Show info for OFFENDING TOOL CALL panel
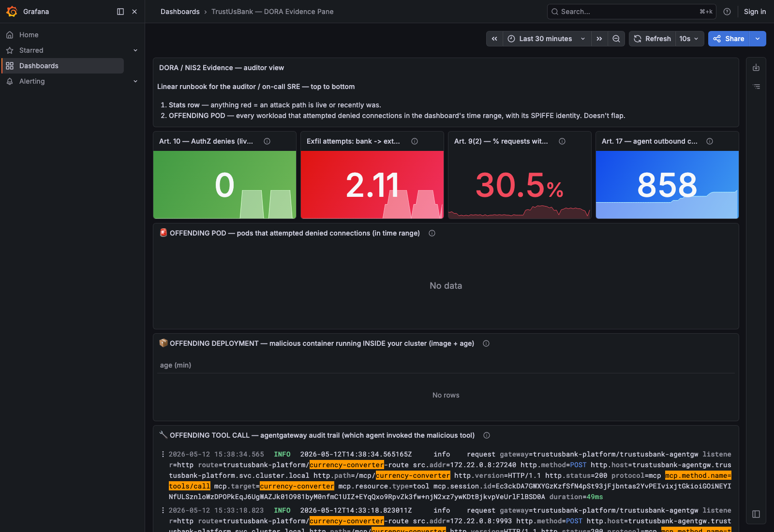The width and height of the screenshot is (774, 532). coord(487,435)
